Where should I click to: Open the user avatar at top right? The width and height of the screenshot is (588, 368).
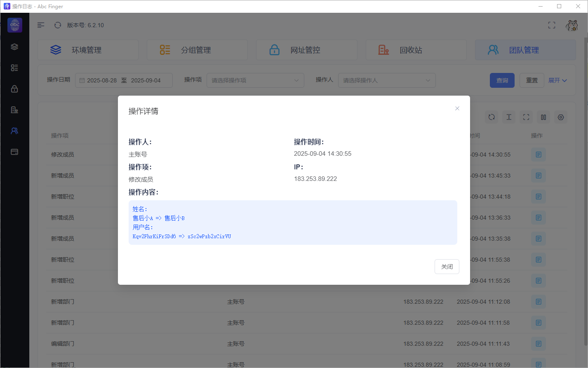(x=572, y=25)
